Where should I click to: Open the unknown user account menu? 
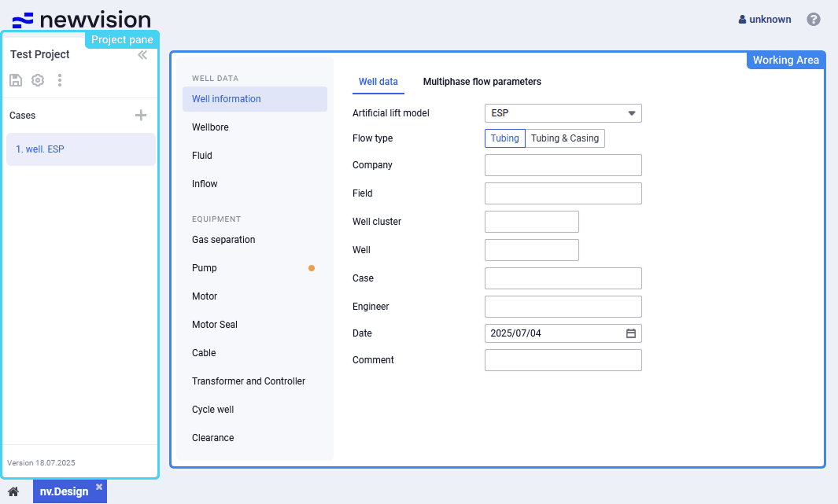pos(765,20)
